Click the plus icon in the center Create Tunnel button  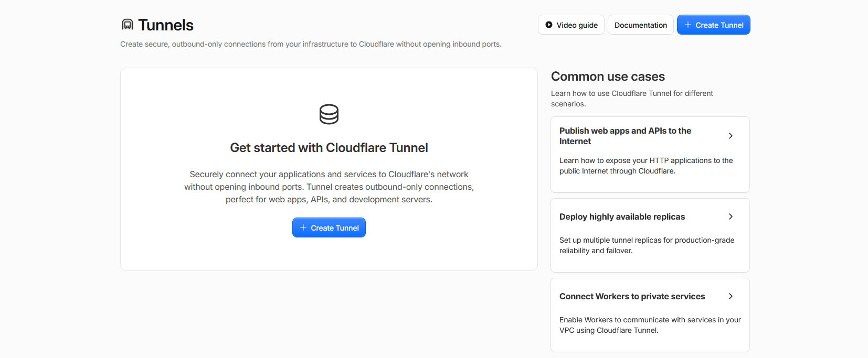click(x=303, y=227)
